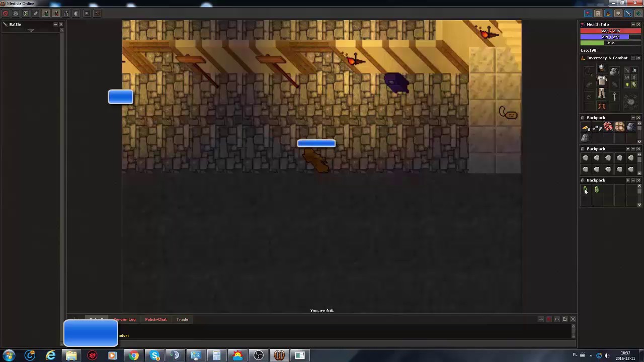The width and height of the screenshot is (644, 362).
Task: Select the legs armor slot in Inventory
Action: click(602, 94)
